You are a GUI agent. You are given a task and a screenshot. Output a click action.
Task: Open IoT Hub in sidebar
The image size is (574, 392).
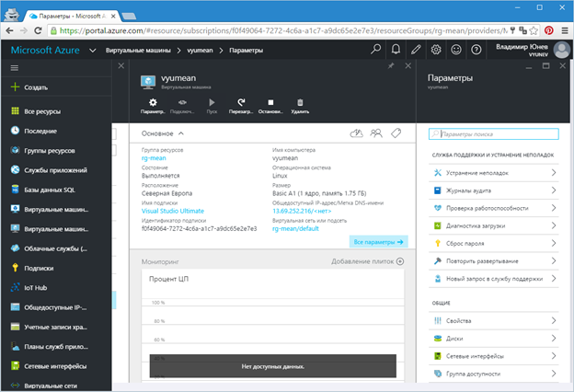click(56, 288)
